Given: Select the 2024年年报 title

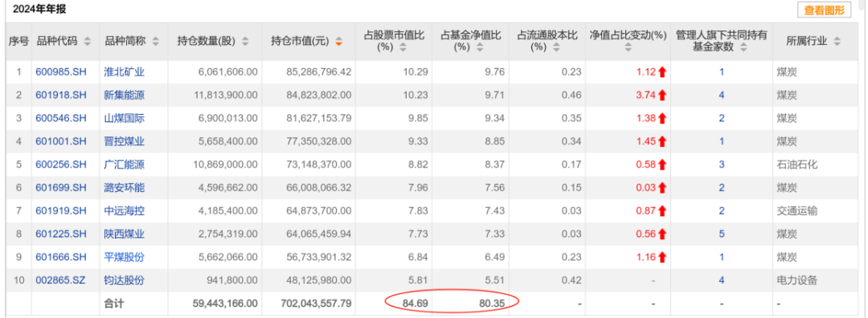Looking at the screenshot, I should [x=40, y=10].
